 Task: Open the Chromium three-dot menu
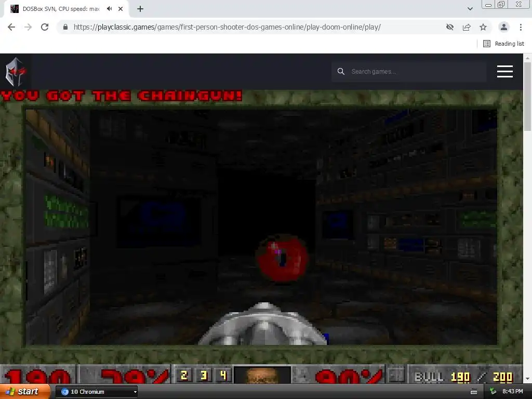coord(521,27)
